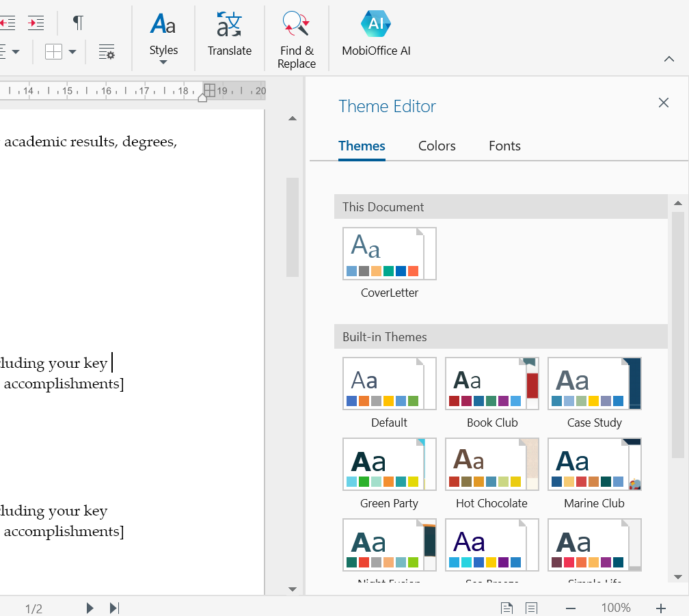Image resolution: width=689 pixels, height=616 pixels.
Task: Switch to print layout view icon
Action: pyautogui.click(x=506, y=608)
